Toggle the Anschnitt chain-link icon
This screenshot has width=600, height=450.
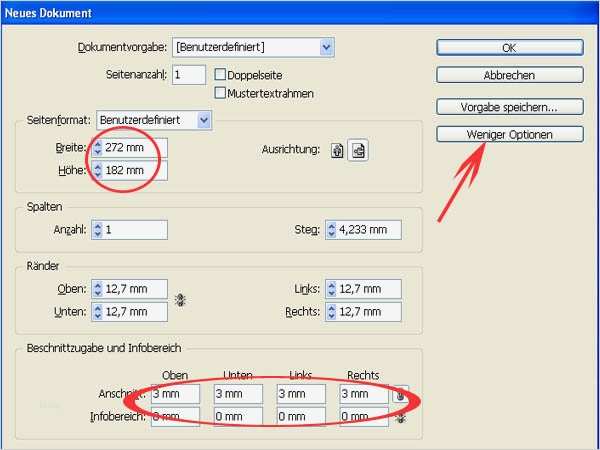pyautogui.click(x=401, y=395)
